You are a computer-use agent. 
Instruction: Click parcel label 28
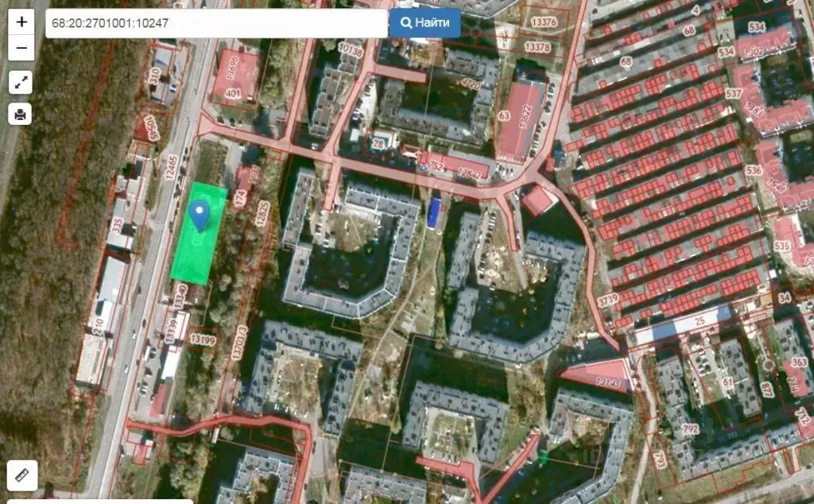tap(378, 145)
